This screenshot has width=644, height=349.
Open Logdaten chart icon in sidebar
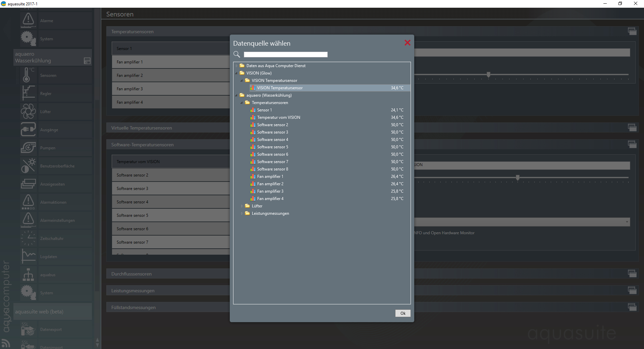click(28, 256)
